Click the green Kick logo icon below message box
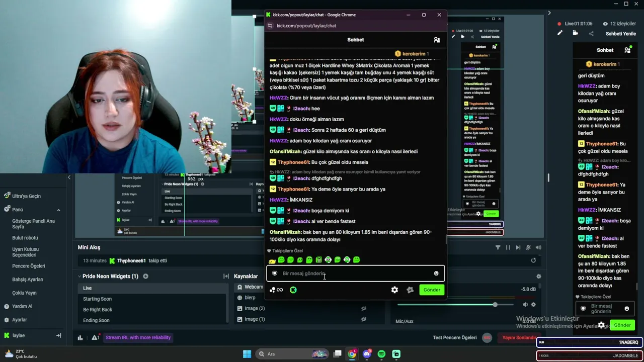This screenshot has height=362, width=644. click(x=293, y=290)
